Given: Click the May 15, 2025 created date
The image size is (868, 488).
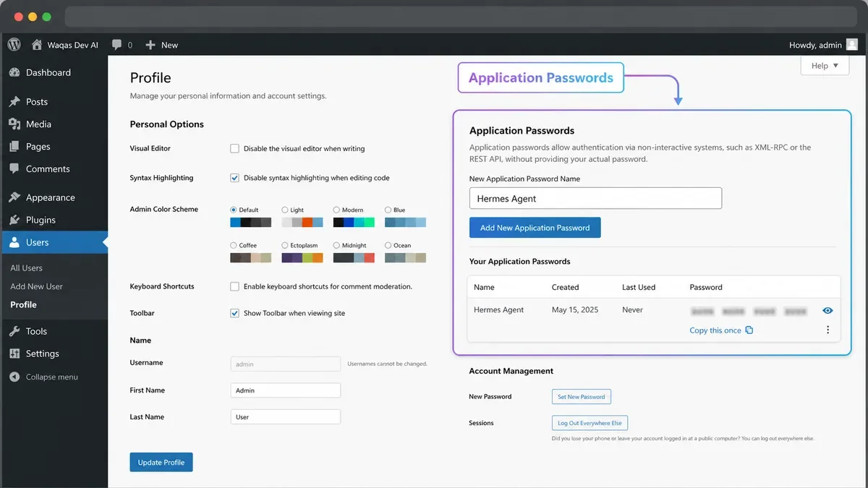Looking at the screenshot, I should point(575,309).
